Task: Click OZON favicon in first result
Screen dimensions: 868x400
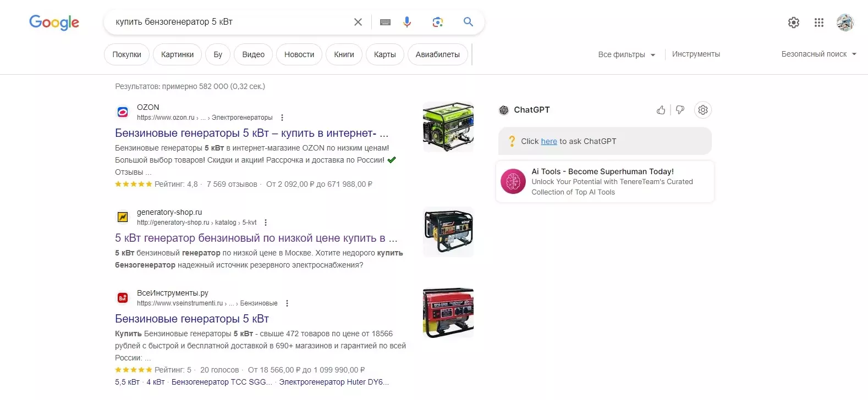Action: 123,112
